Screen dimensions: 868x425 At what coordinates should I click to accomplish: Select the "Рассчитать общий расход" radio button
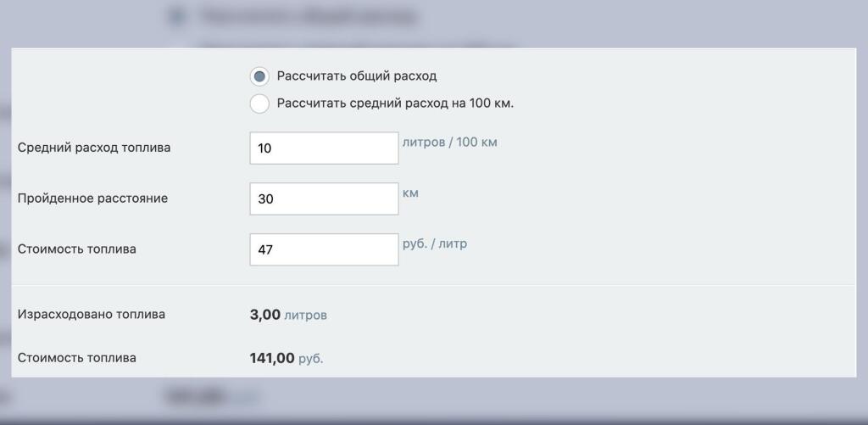259,76
